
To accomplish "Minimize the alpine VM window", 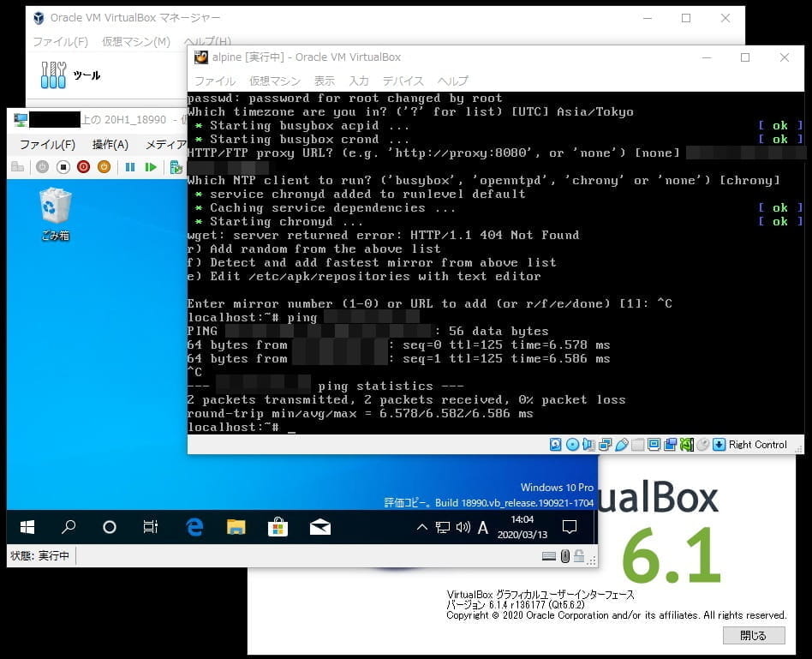I will click(707, 57).
